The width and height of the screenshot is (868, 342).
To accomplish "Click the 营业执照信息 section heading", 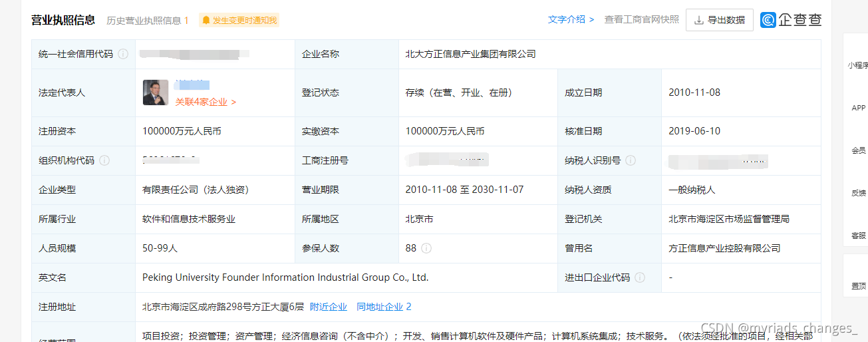I will [63, 20].
